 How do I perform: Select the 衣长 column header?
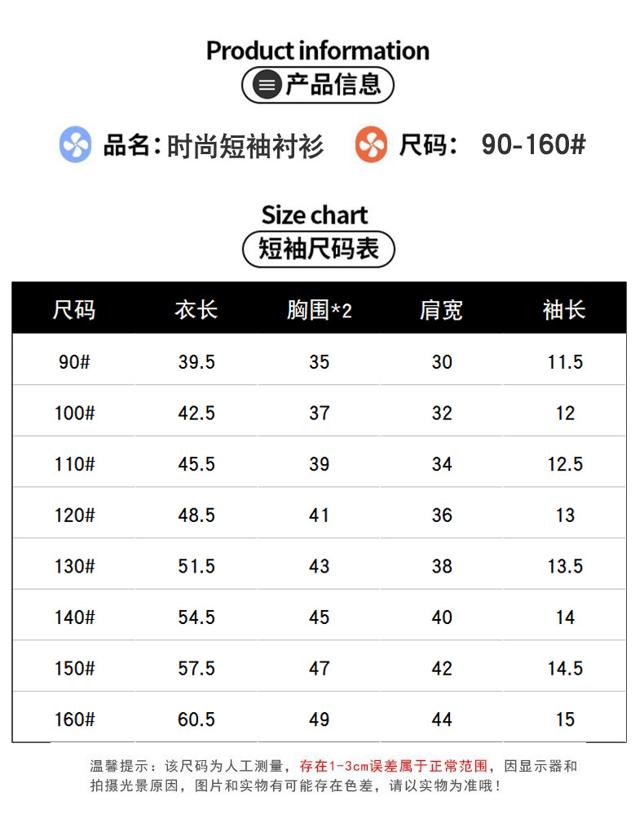[196, 310]
